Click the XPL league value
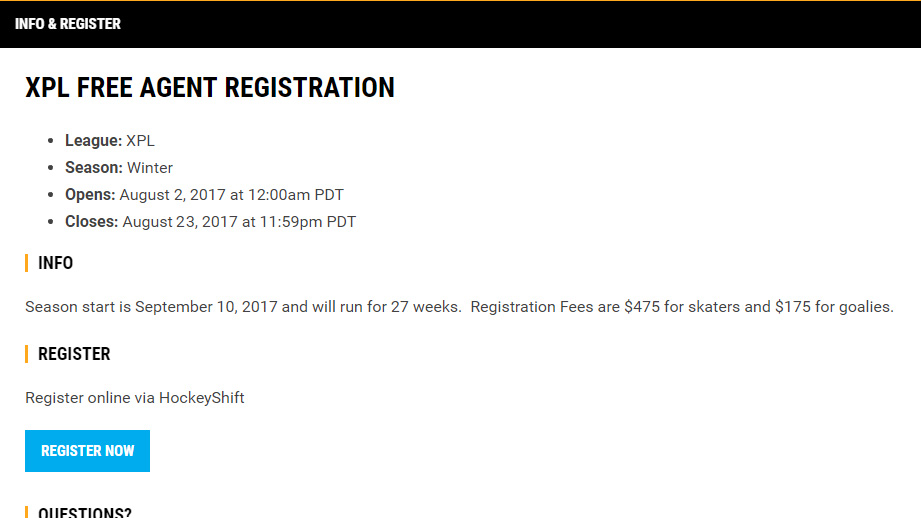921x518 pixels. (x=141, y=141)
